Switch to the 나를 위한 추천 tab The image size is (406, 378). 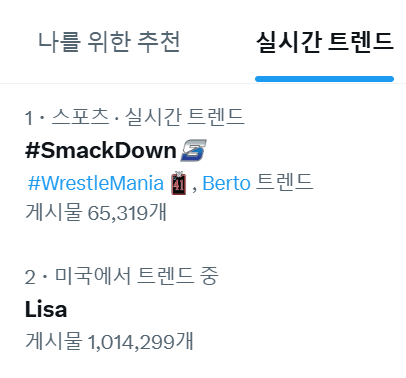109,42
